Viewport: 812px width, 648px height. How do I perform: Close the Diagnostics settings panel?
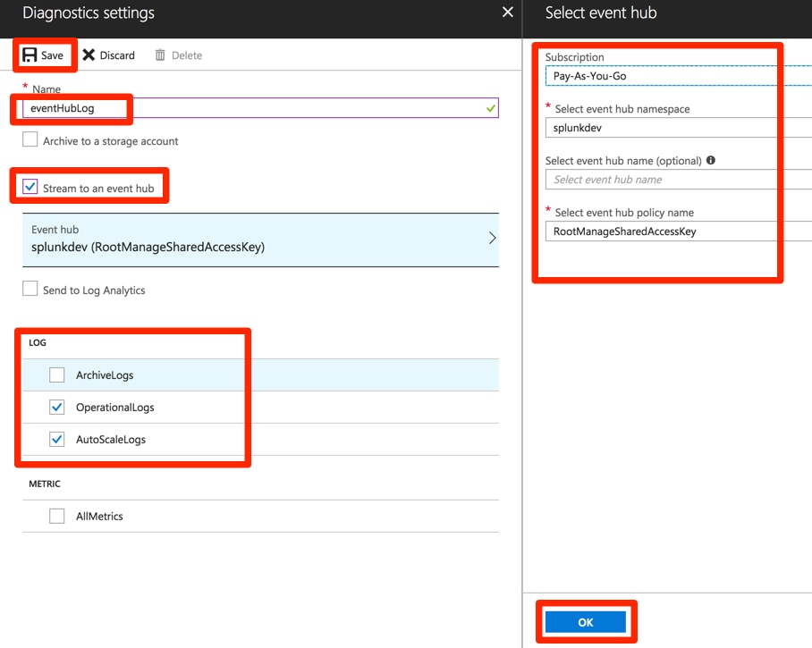tap(508, 12)
